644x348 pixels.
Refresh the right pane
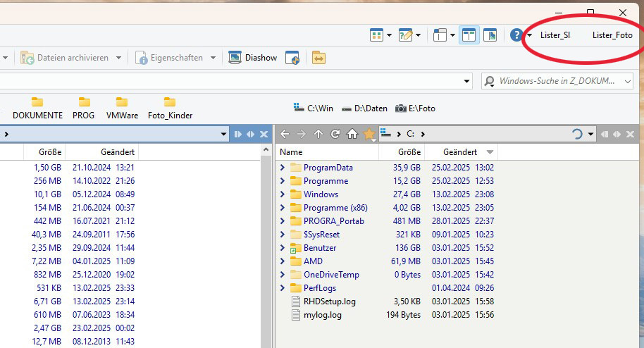[335, 134]
